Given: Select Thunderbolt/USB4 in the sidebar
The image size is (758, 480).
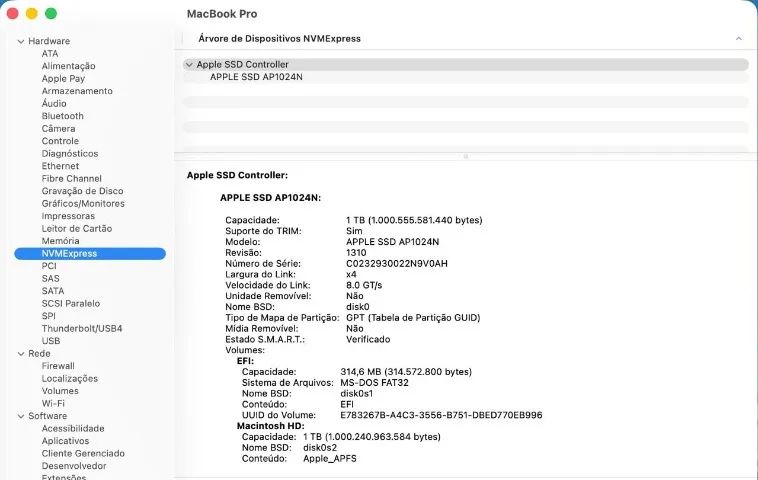Looking at the screenshot, I should click(82, 329).
